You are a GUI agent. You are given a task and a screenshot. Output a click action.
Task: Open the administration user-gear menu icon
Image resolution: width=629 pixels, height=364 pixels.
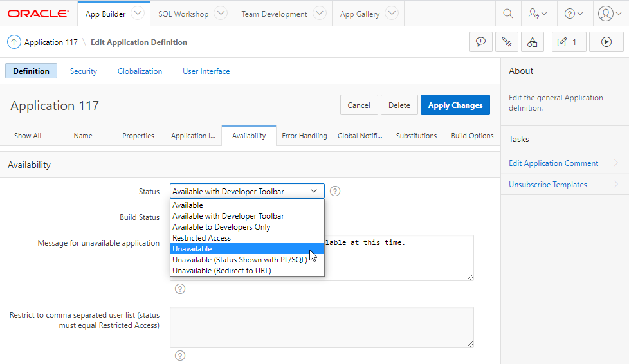(x=537, y=14)
